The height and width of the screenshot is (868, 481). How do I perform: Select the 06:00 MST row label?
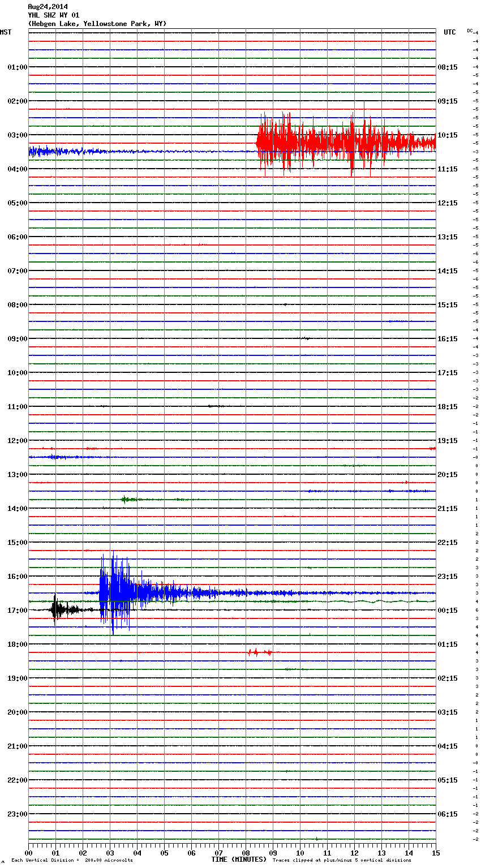[17, 237]
